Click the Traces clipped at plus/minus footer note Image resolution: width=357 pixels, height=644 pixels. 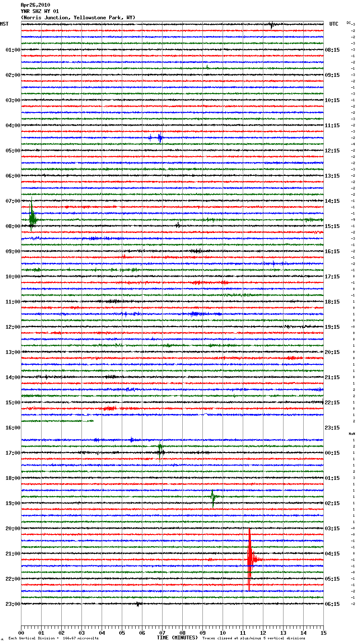coord(254,638)
